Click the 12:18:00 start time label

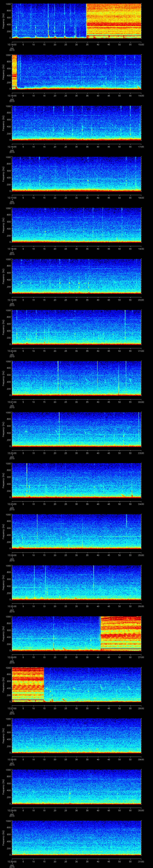tap(12, 249)
